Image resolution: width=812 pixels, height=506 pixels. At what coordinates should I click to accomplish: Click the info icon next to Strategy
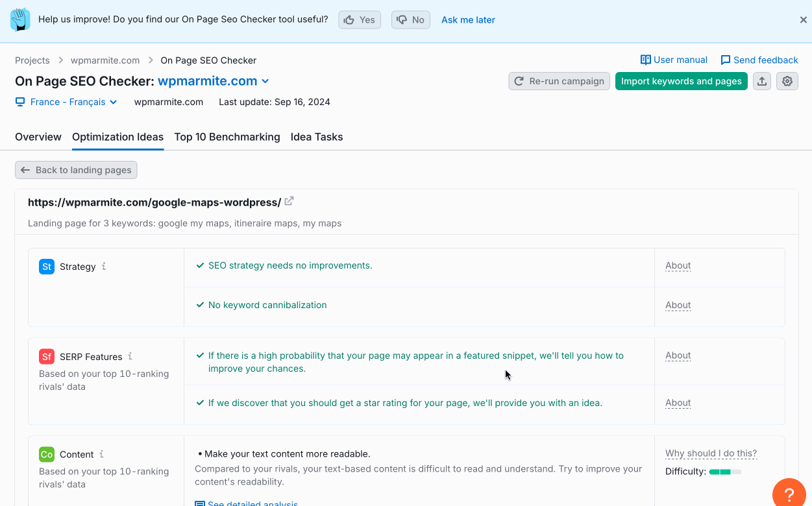104,267
